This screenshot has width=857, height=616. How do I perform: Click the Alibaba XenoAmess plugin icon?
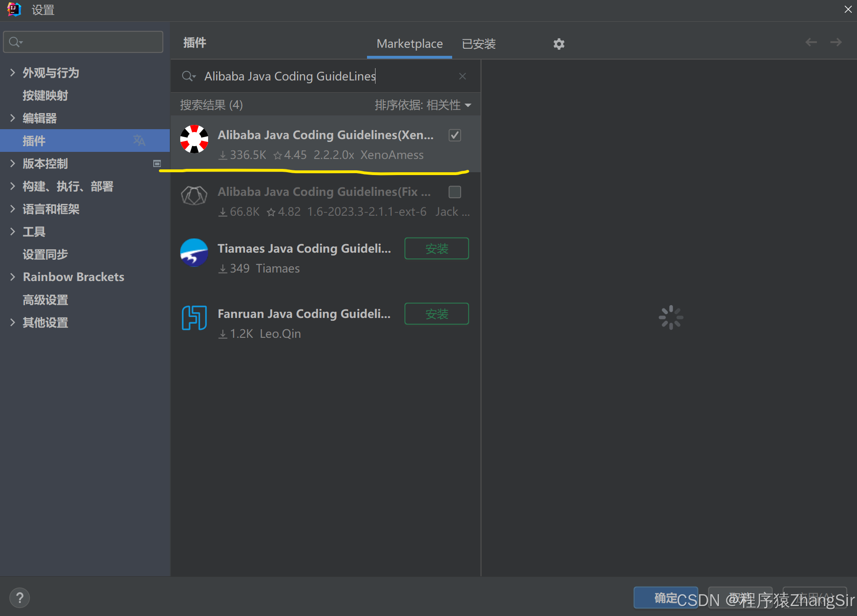[194, 139]
